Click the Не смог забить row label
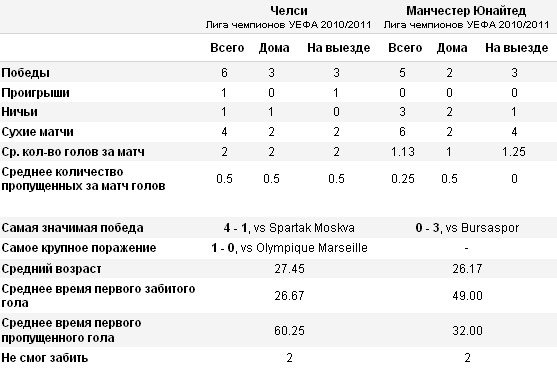The image size is (557, 370). click(x=44, y=358)
